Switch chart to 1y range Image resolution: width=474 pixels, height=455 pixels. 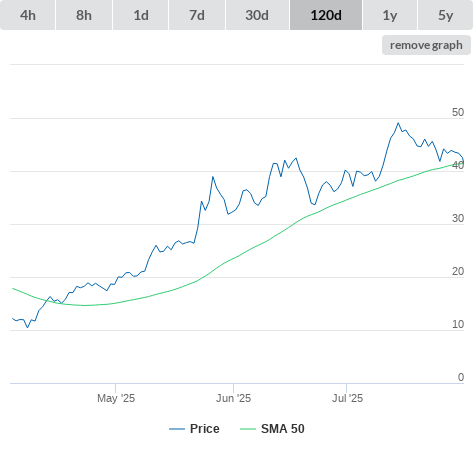390,15
